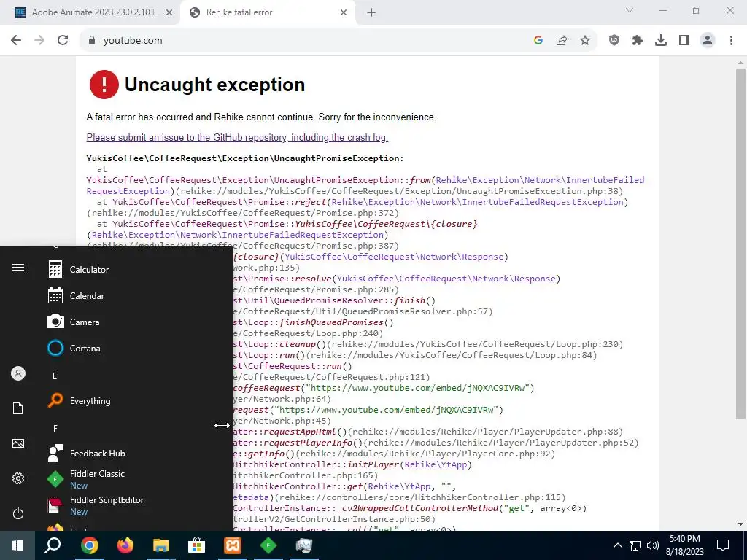The image size is (747, 560).
Task: Open the user account icon in Start
Action: (x=18, y=374)
